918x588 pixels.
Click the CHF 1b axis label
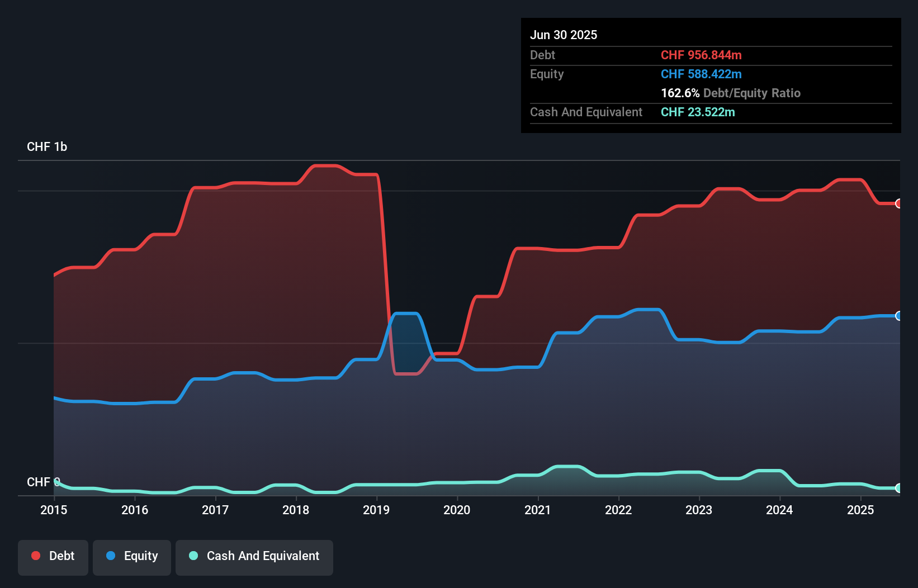(x=47, y=146)
